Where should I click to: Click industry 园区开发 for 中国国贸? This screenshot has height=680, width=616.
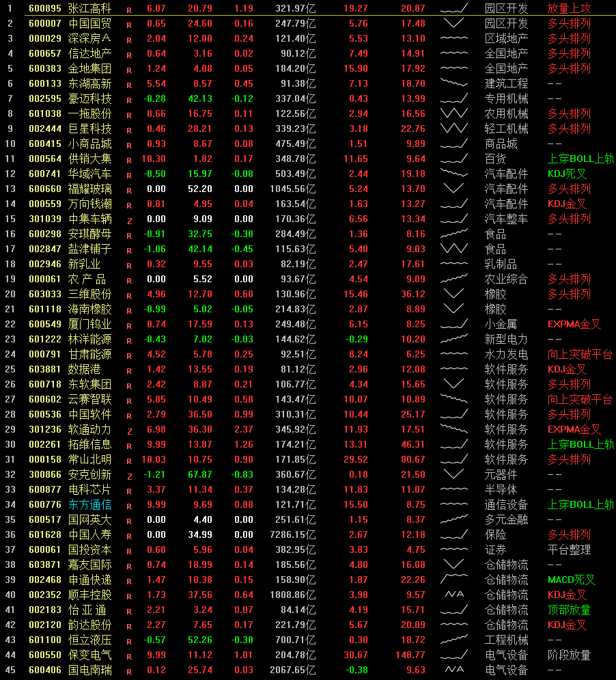[506, 23]
